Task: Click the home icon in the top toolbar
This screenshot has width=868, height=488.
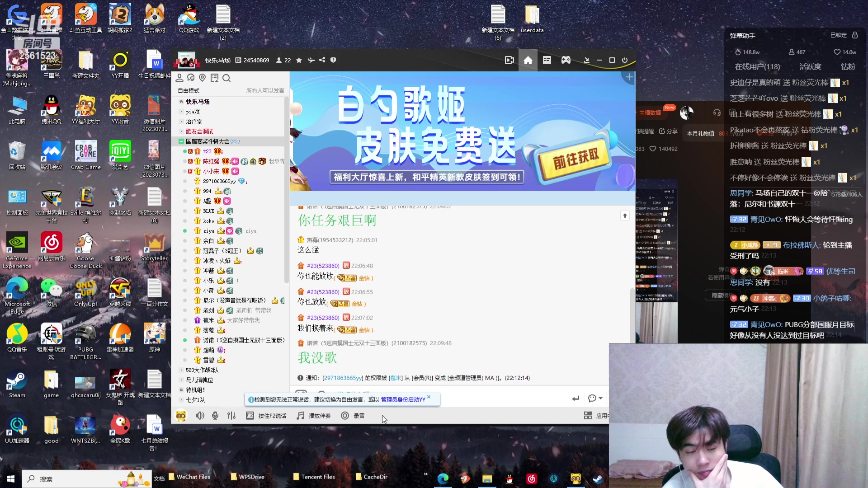Action: tap(528, 60)
